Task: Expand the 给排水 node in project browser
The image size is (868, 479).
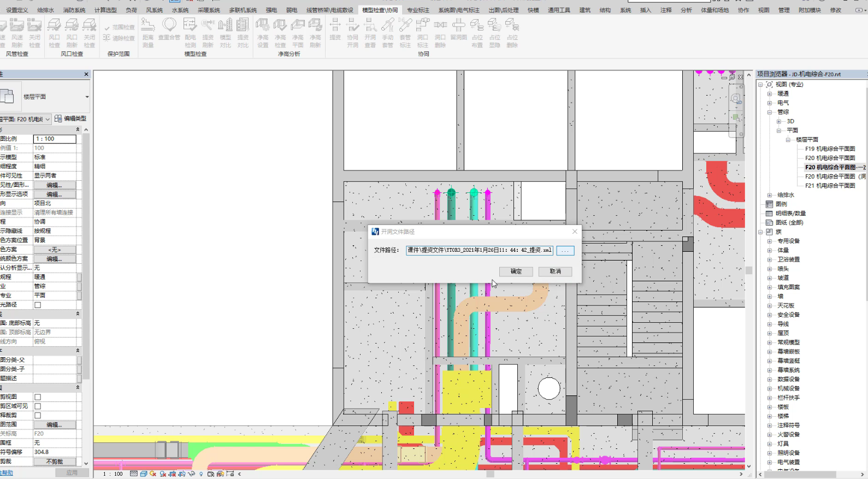Action: [770, 195]
